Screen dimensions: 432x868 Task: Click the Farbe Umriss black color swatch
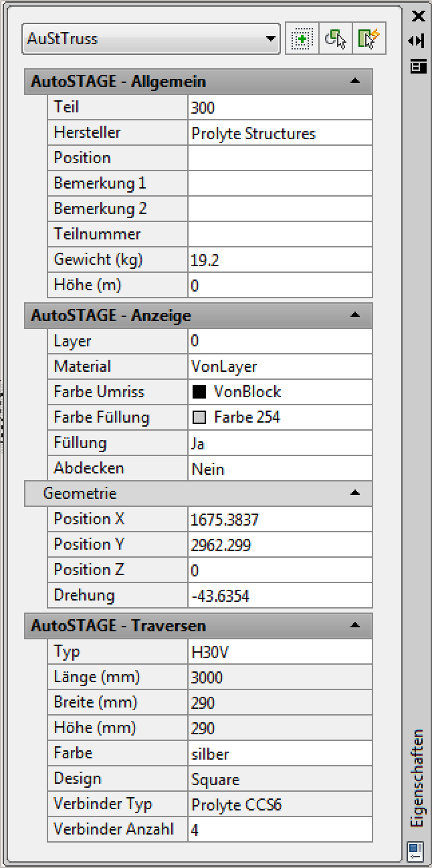pos(199,393)
